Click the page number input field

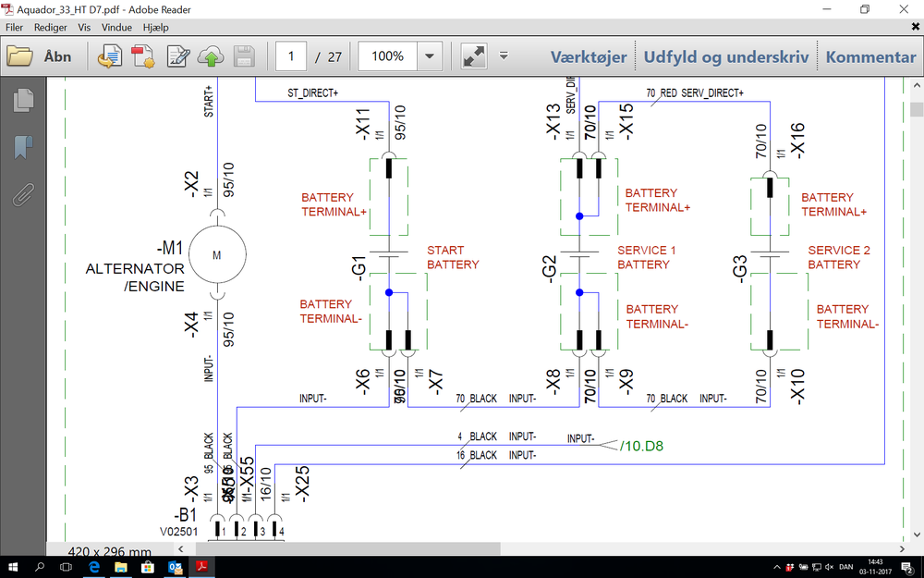pos(291,56)
